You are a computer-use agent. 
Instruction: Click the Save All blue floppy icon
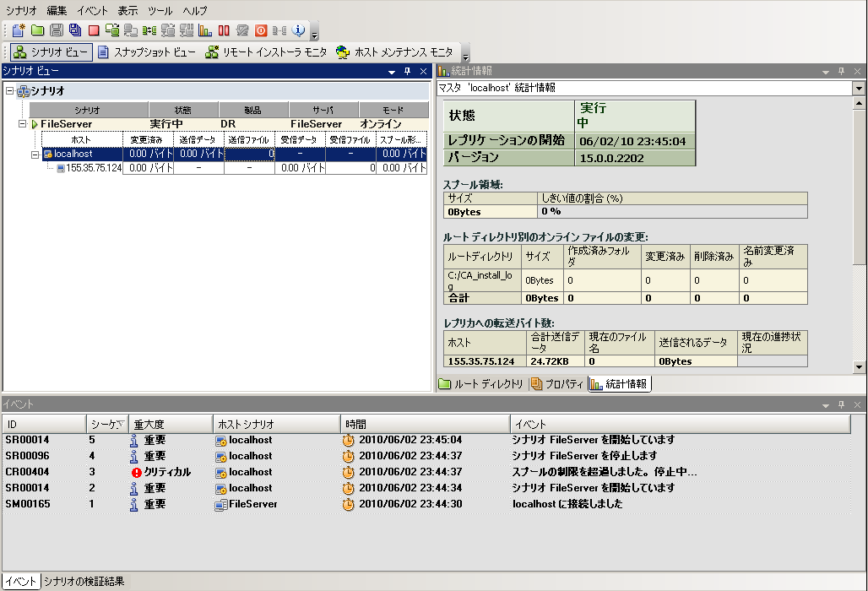(75, 30)
